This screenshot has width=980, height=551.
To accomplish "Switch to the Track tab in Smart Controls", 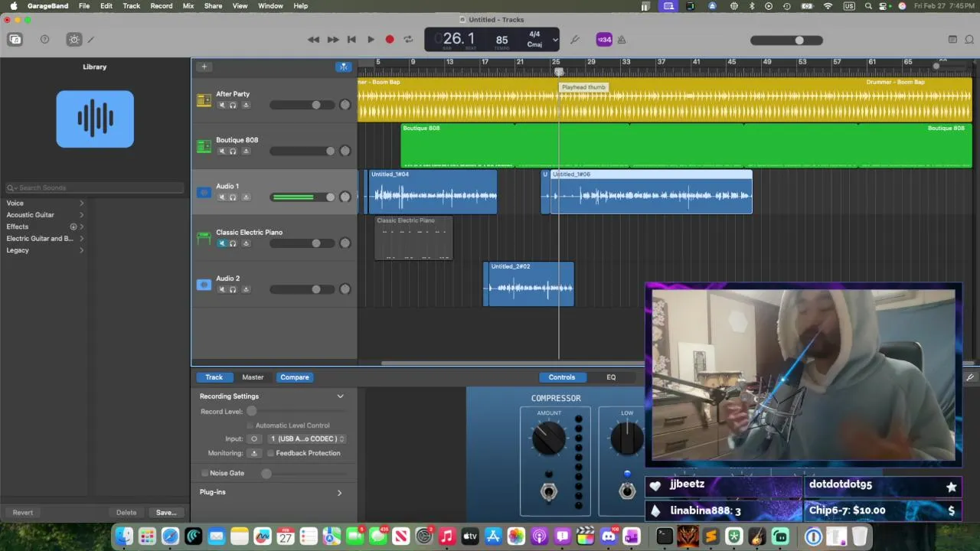I will click(x=214, y=377).
